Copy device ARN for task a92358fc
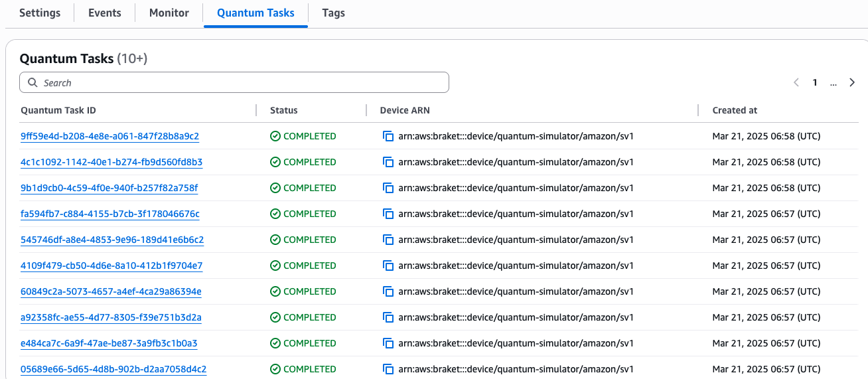 coord(388,317)
